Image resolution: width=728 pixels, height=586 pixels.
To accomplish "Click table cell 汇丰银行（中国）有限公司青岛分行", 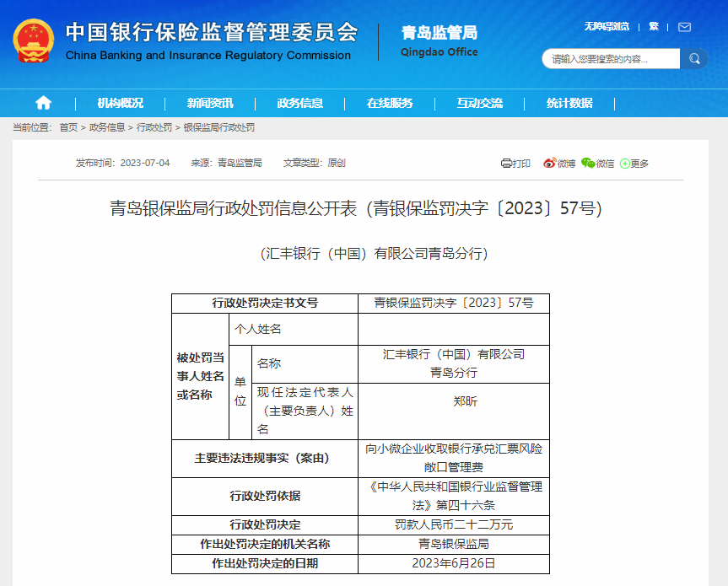I will point(454,363).
